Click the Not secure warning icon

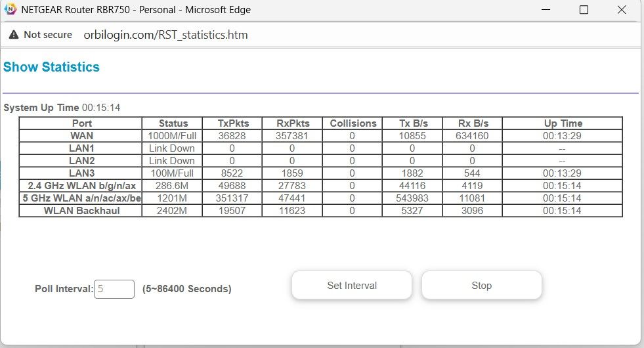pos(14,35)
